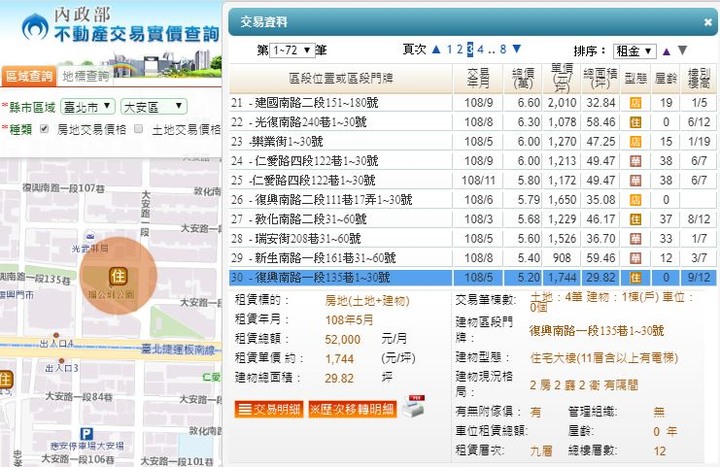The image size is (720, 467).
Task: Click the 內政部 site logo
Action: click(35, 28)
